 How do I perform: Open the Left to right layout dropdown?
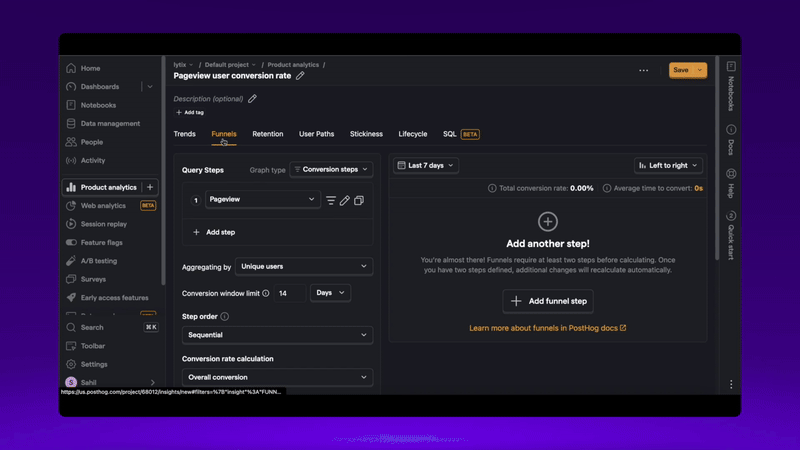click(x=668, y=166)
